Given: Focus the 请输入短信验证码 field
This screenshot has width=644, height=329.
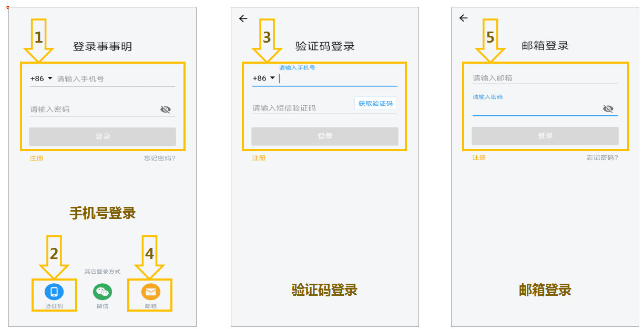Looking at the screenshot, I should tap(302, 108).
